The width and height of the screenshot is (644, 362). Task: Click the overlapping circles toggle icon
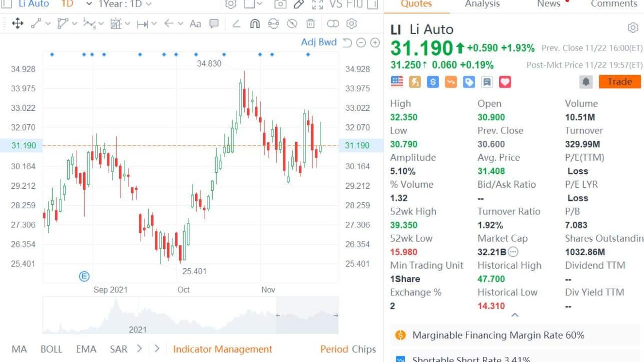coord(333,24)
